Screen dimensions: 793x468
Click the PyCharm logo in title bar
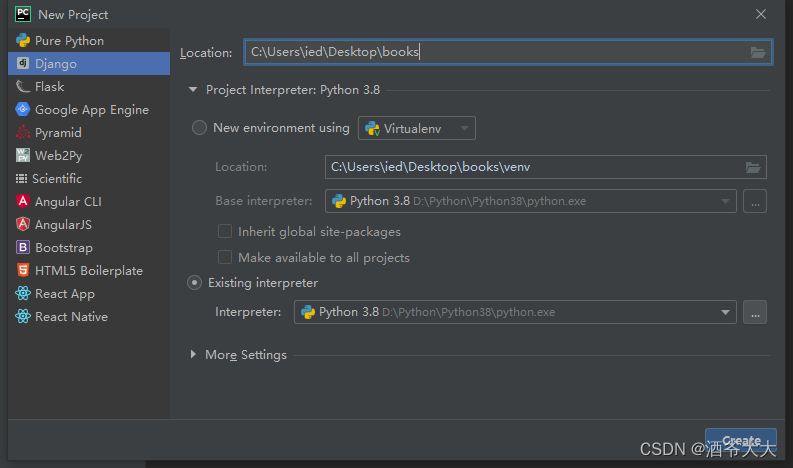[23, 14]
